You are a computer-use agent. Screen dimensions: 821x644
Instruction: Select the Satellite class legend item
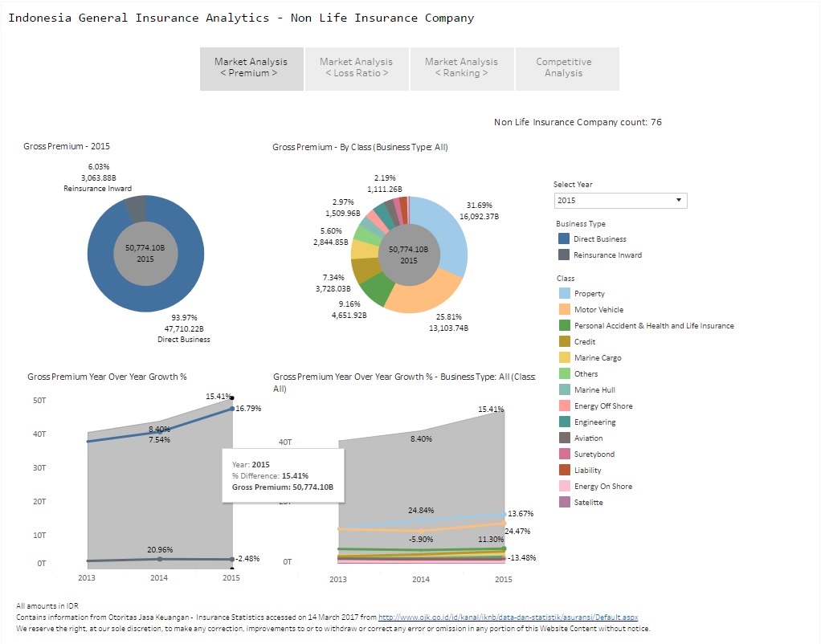564,503
